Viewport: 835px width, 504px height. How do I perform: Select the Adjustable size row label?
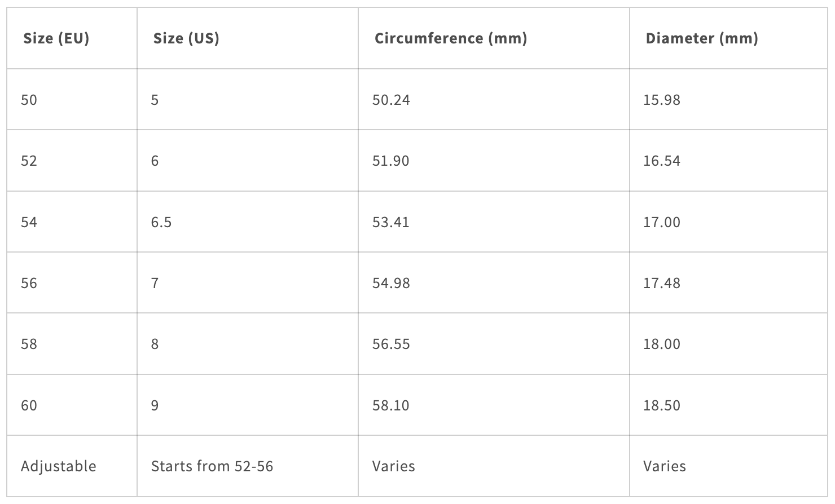pyautogui.click(x=58, y=466)
